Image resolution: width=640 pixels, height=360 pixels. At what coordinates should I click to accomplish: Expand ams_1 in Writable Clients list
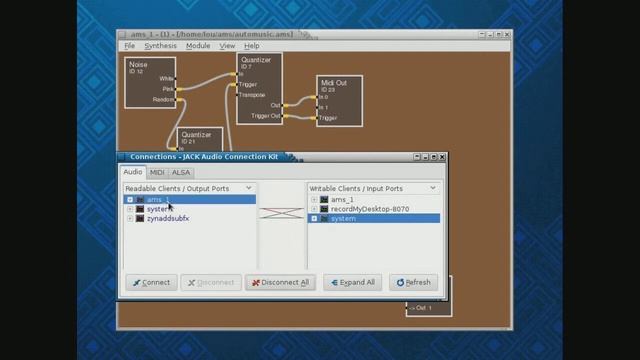point(314,200)
